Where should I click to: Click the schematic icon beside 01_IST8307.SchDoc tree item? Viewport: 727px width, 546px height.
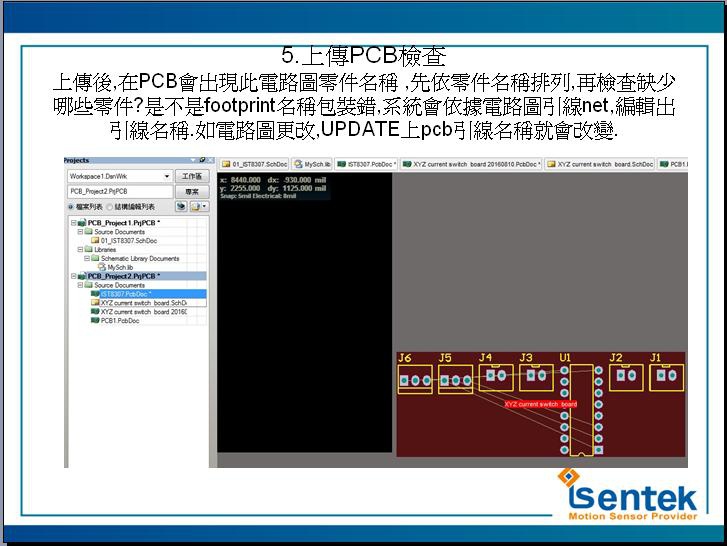[x=95, y=241]
